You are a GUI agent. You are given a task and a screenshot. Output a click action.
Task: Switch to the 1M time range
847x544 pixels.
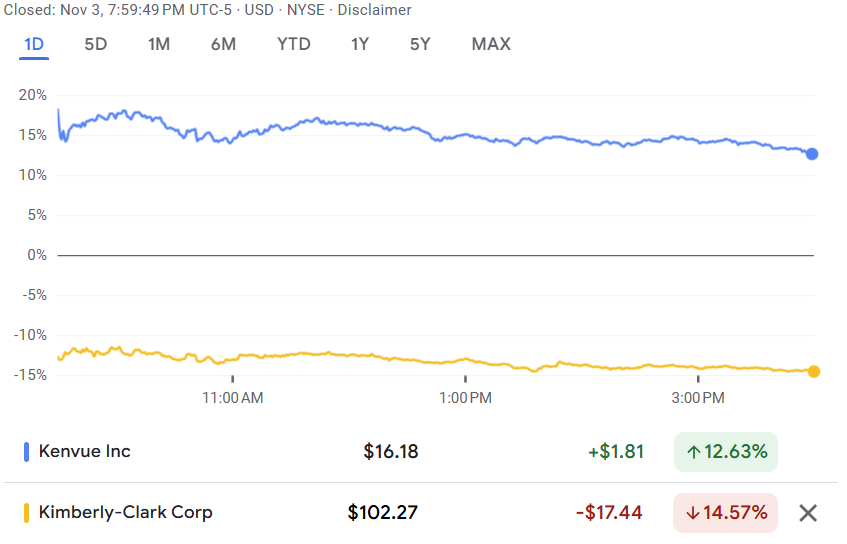click(x=158, y=44)
